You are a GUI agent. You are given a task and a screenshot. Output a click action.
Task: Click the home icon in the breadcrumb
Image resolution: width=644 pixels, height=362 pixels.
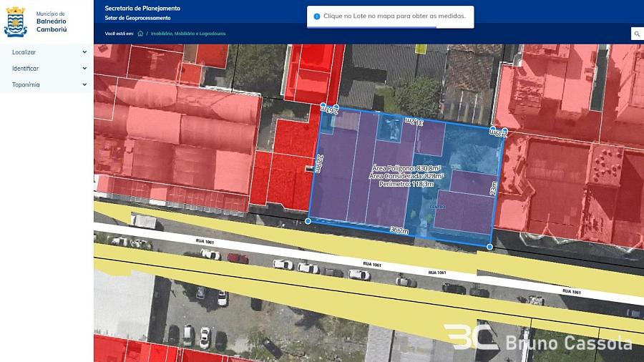pos(140,33)
